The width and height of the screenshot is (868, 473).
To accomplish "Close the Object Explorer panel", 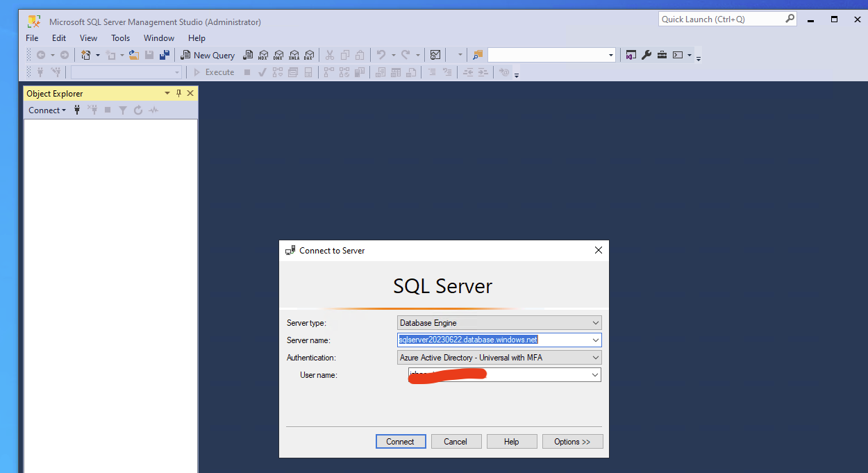I will point(190,93).
